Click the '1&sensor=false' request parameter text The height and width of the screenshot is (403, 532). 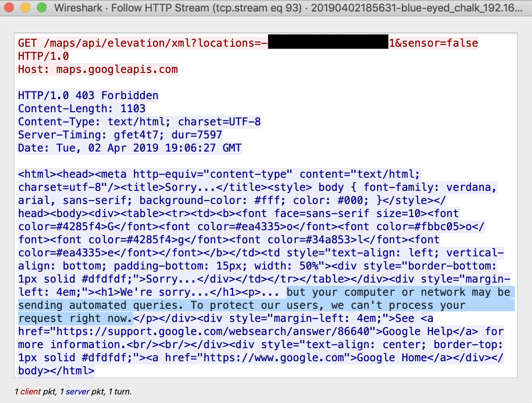[x=433, y=43]
